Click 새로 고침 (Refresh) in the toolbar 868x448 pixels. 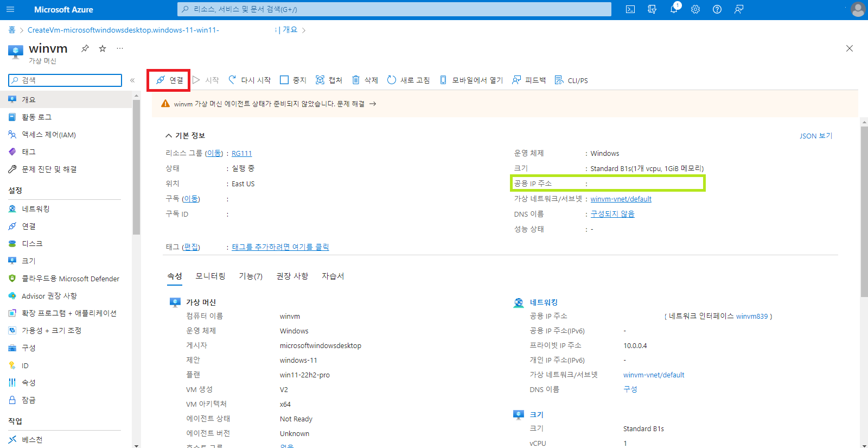point(409,80)
